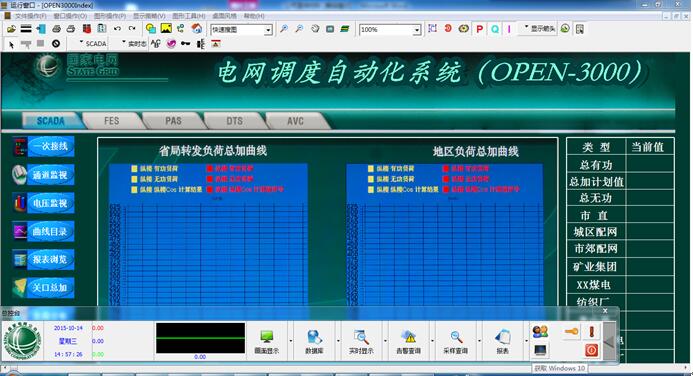This screenshot has width=693, height=376.
Task: Click the red power button in console
Action: click(591, 350)
